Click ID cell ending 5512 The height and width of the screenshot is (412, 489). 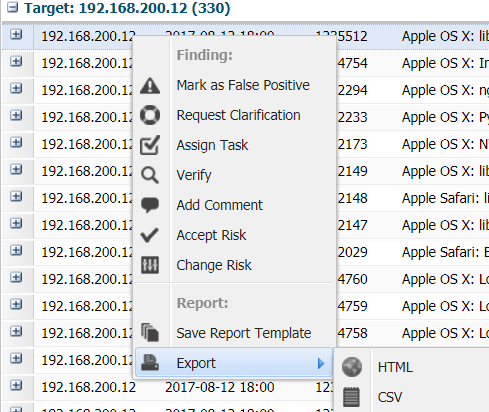tap(352, 36)
